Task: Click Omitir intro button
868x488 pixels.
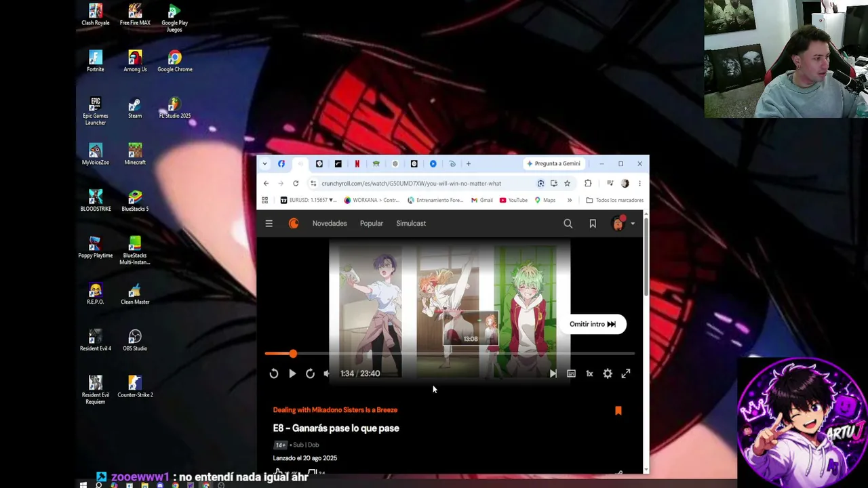Action: tap(593, 324)
